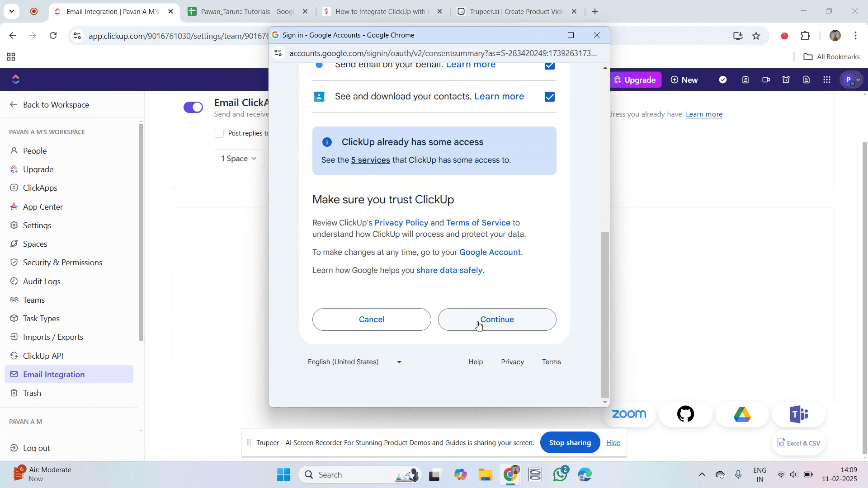
Task: Check the Post replies checkbox
Action: pyautogui.click(x=219, y=133)
